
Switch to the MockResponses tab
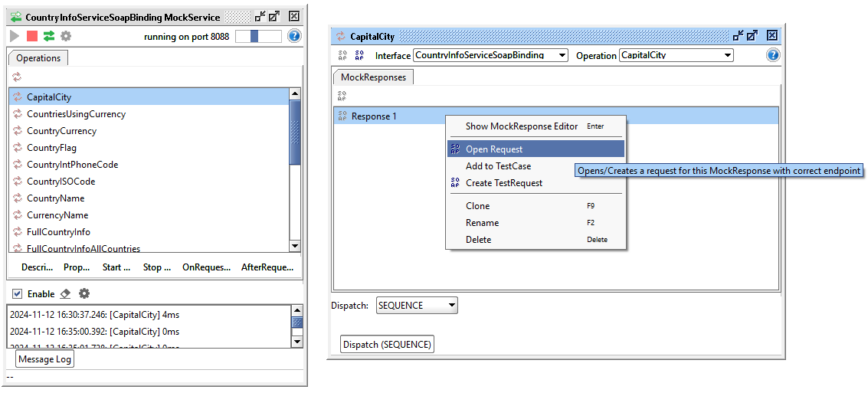click(373, 77)
